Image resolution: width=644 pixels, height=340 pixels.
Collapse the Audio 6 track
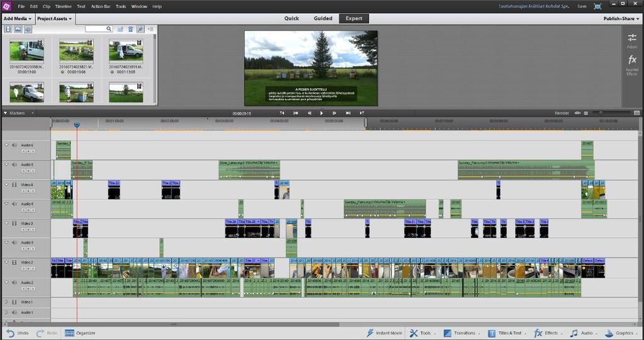coord(6,145)
